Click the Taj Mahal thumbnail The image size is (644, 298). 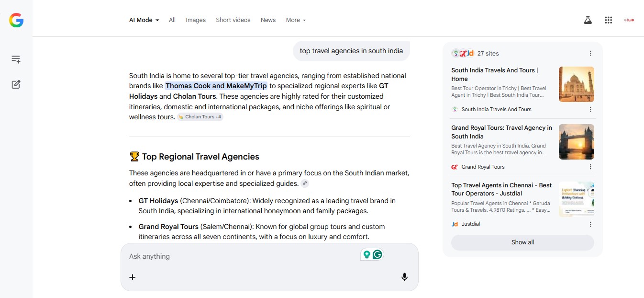point(577,84)
